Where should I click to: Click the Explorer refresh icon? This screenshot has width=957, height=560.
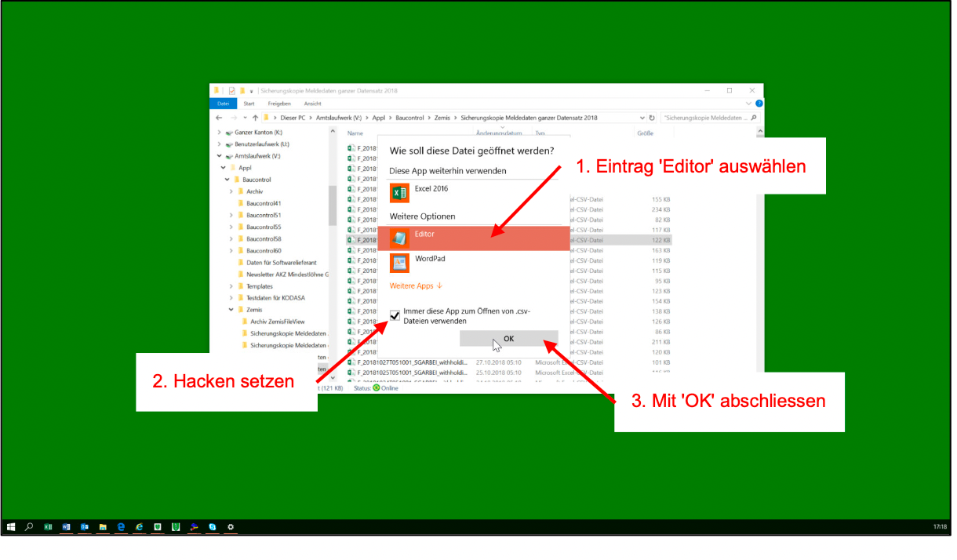[x=651, y=118]
